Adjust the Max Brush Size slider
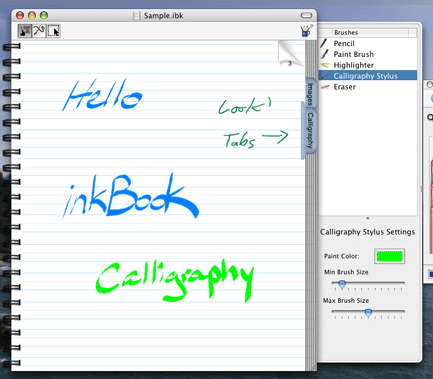433x379 pixels. pos(368,313)
